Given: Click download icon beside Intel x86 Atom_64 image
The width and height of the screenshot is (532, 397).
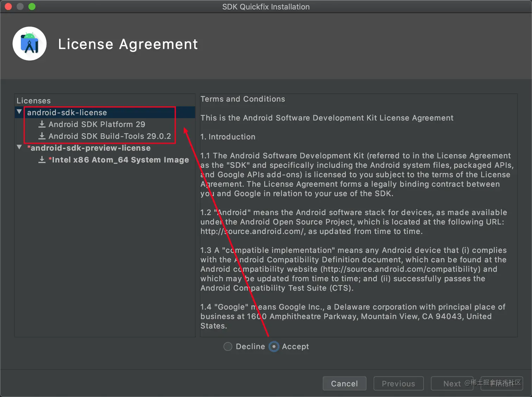Looking at the screenshot, I should point(42,160).
